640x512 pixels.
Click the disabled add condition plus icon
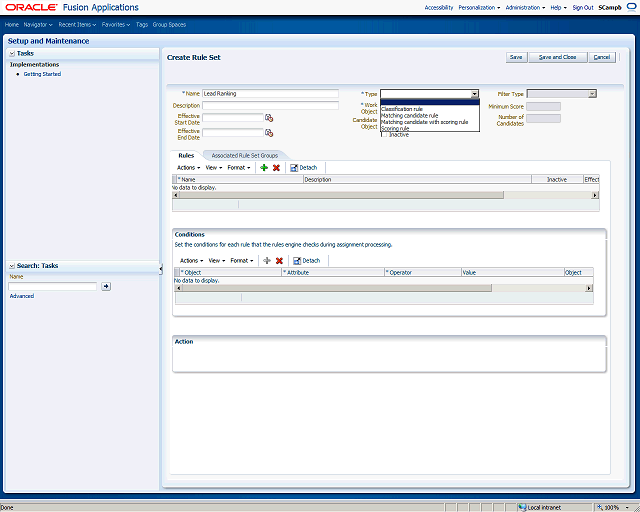tap(267, 261)
